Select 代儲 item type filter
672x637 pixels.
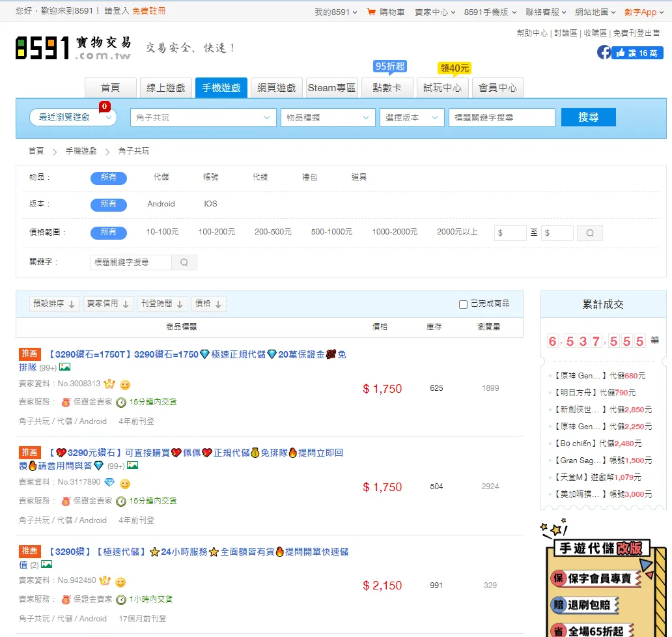click(x=161, y=177)
